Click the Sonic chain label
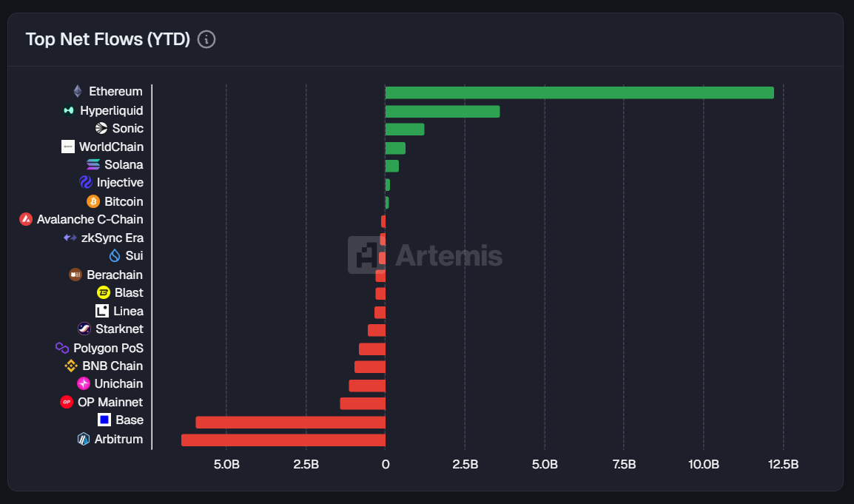The height and width of the screenshot is (504, 854). 127,128
